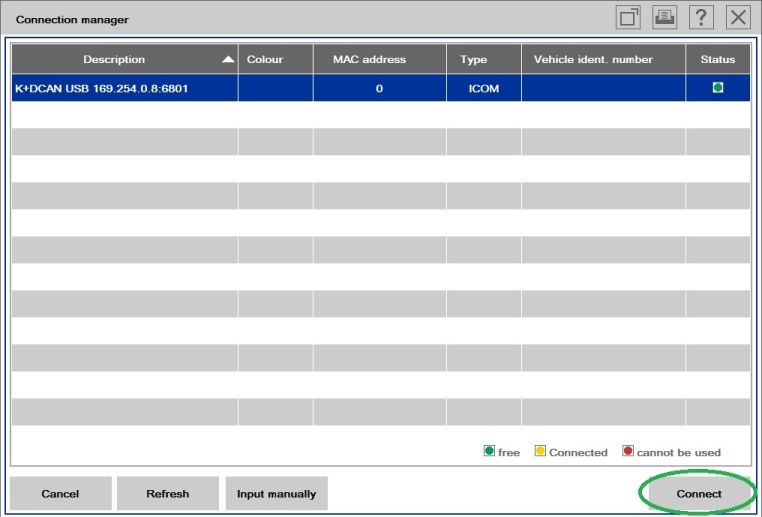Open help with the question mark icon

pos(702,17)
